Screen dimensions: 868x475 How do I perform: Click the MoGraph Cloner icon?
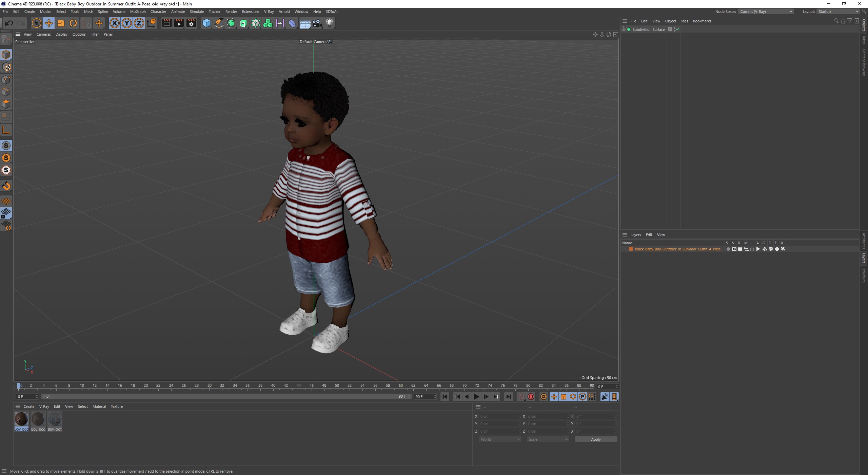pos(268,23)
